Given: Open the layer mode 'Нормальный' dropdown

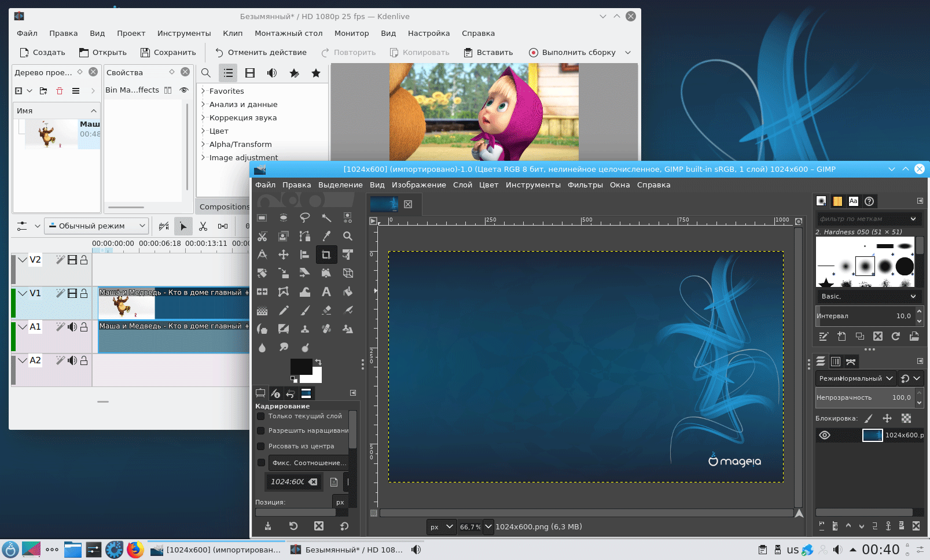Looking at the screenshot, I should point(856,378).
